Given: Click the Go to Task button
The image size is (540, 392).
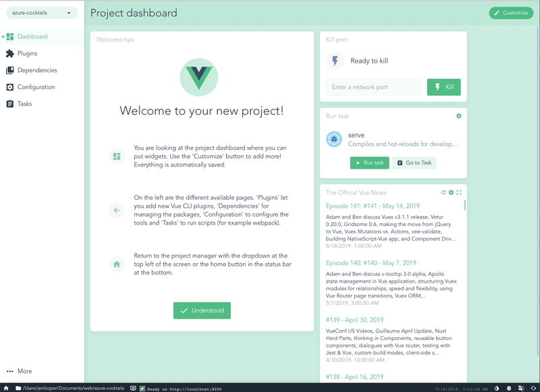Looking at the screenshot, I should pos(414,163).
